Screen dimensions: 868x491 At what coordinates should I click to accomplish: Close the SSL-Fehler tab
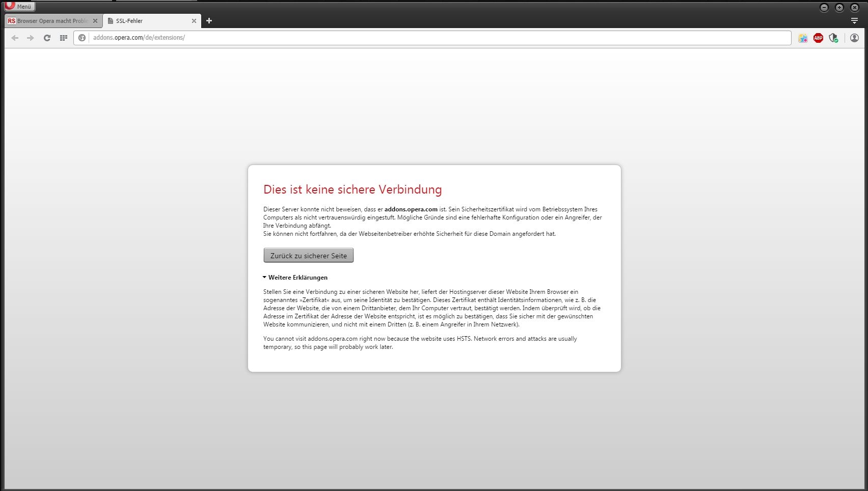194,21
